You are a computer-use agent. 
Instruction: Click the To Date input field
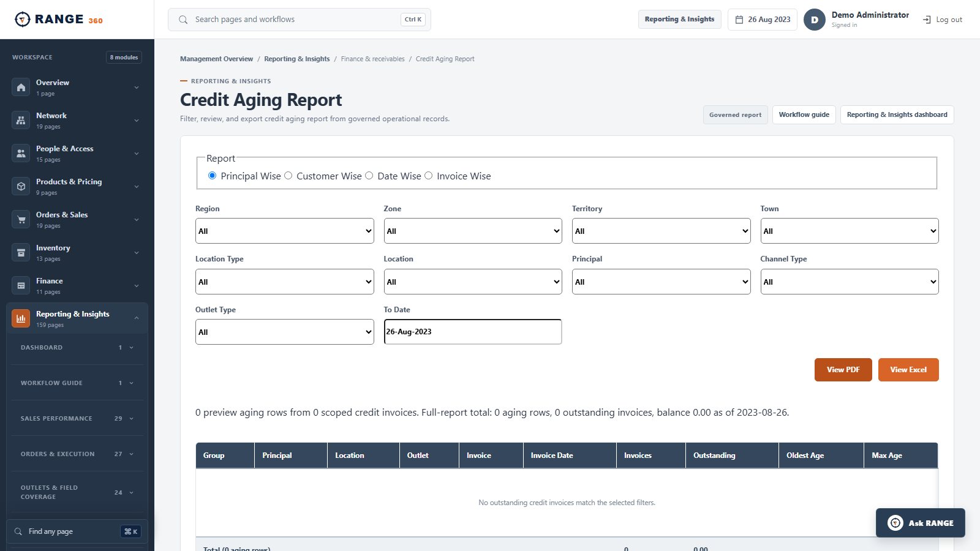pos(473,332)
